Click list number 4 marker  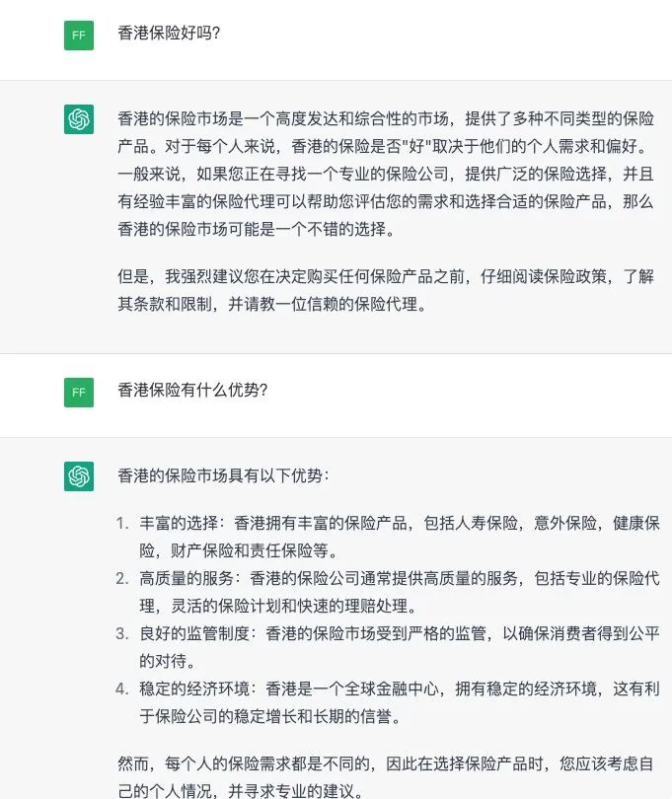pos(121,688)
